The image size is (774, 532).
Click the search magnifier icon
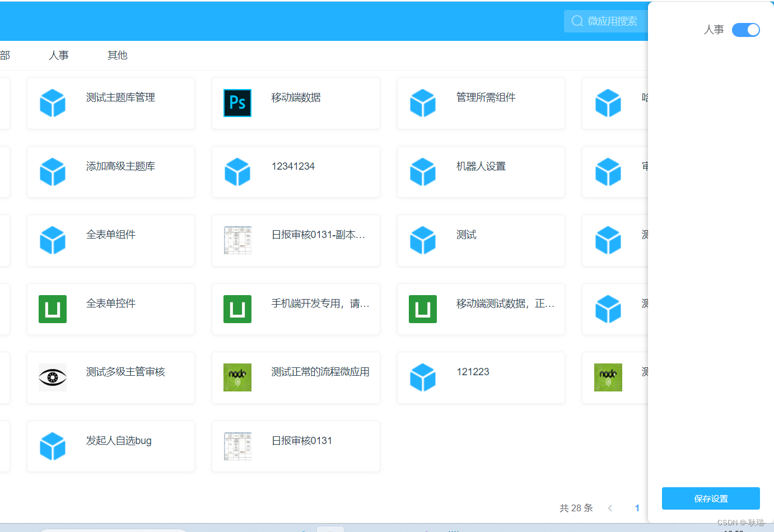pos(577,21)
